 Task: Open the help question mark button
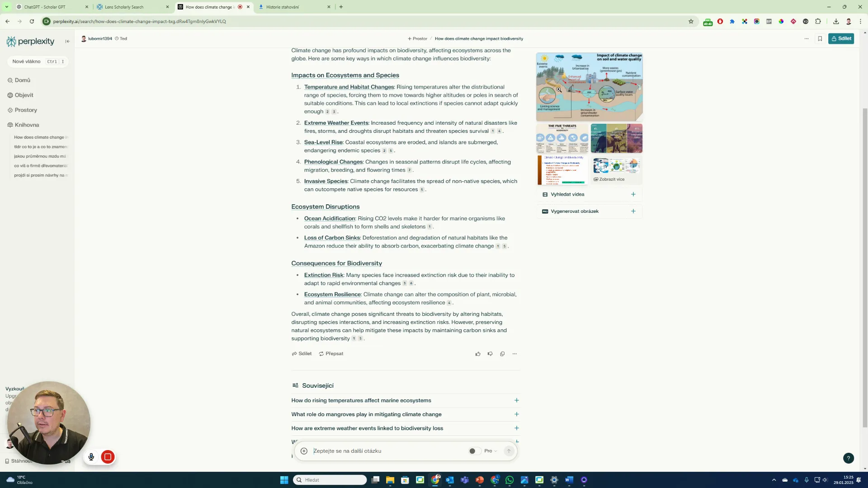pos(849,458)
